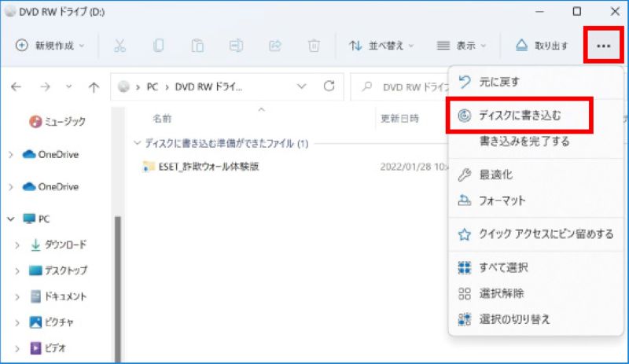
Task: Click DVD RW ドライ... breadcrumb segment
Action: coord(208,86)
